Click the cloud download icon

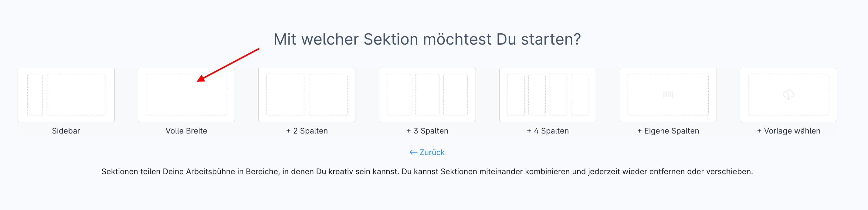click(788, 95)
